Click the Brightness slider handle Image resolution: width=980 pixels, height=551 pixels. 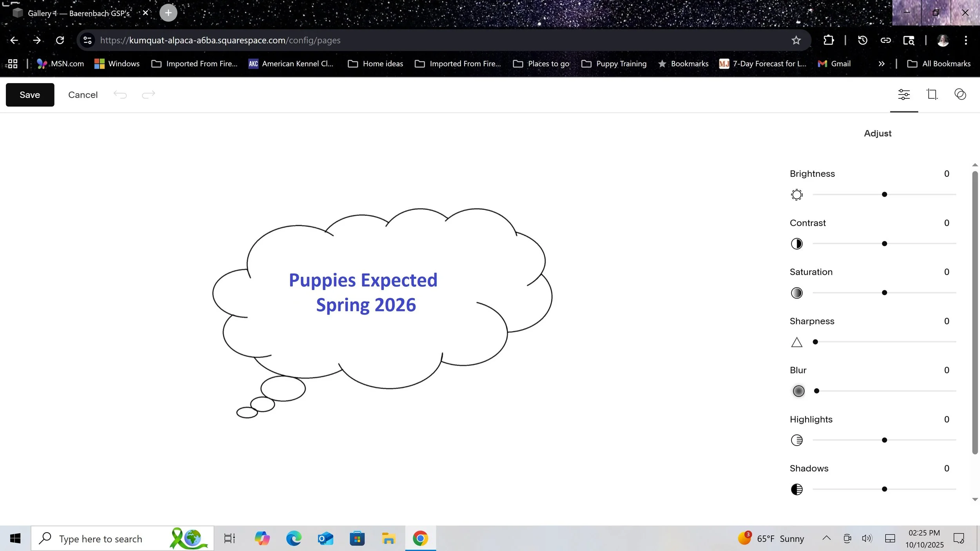(884, 195)
